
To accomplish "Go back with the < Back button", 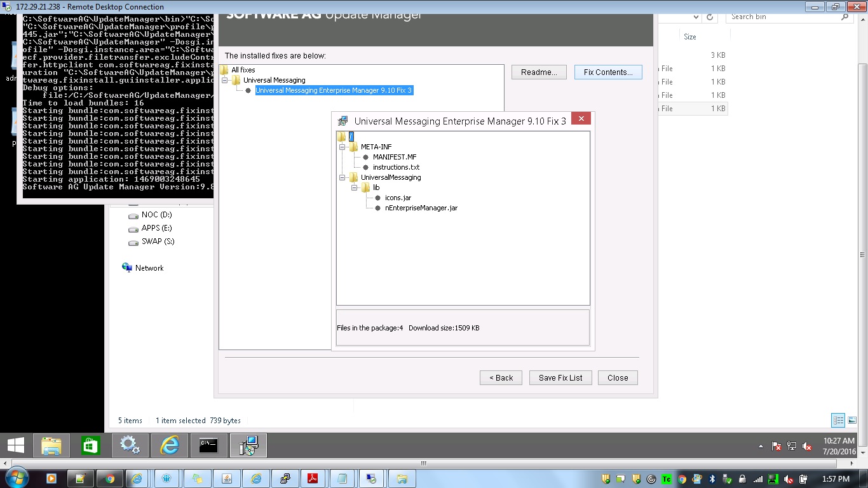I will [x=501, y=377].
